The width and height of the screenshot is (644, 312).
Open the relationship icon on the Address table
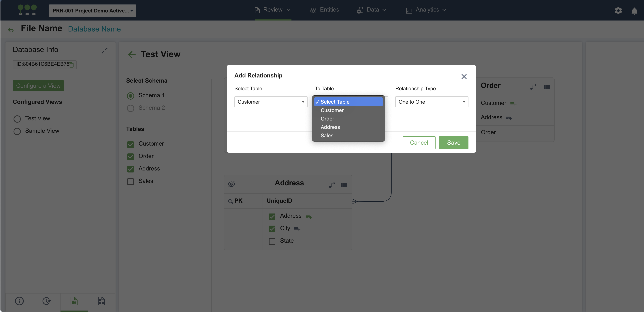[332, 185]
